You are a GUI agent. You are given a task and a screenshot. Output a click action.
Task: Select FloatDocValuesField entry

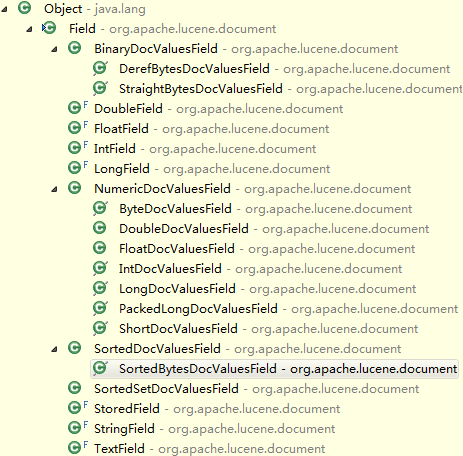pos(267,249)
